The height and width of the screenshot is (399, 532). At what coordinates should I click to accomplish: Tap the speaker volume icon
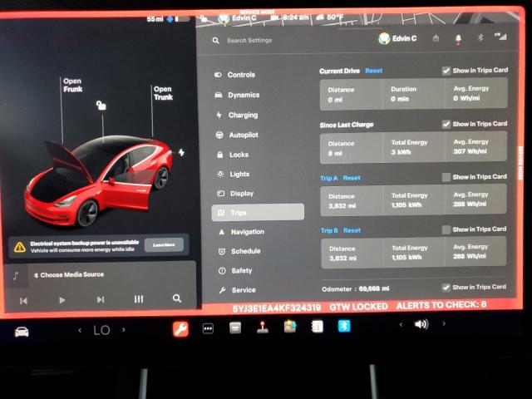tap(421, 324)
